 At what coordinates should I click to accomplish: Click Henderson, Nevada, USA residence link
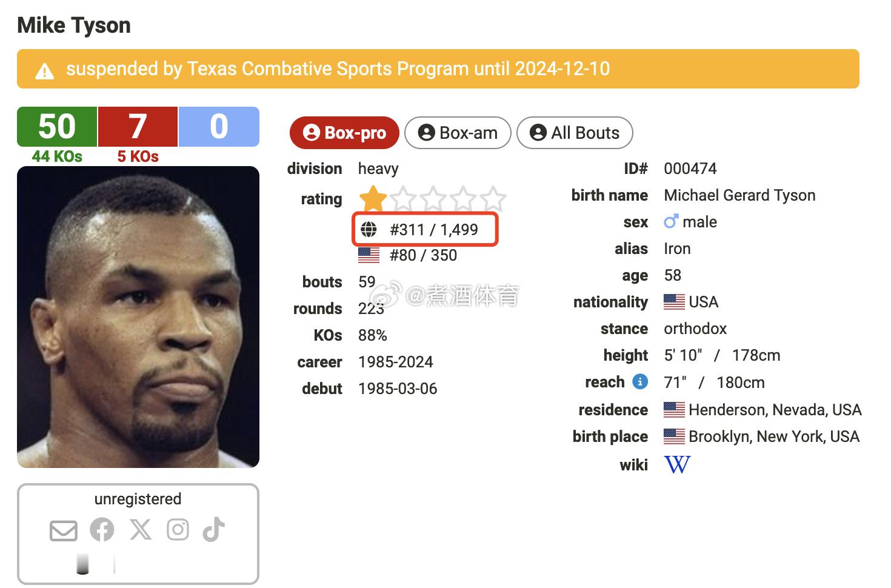tap(775, 410)
